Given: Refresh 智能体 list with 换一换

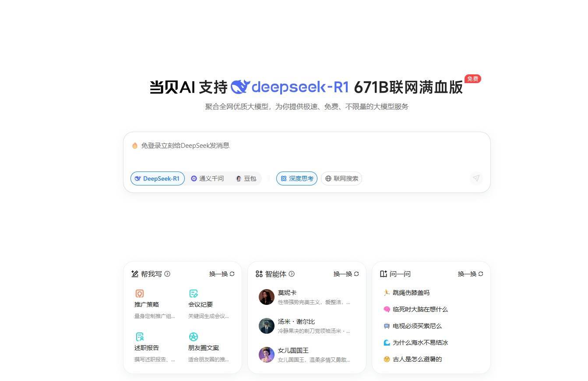Looking at the screenshot, I should coord(346,274).
